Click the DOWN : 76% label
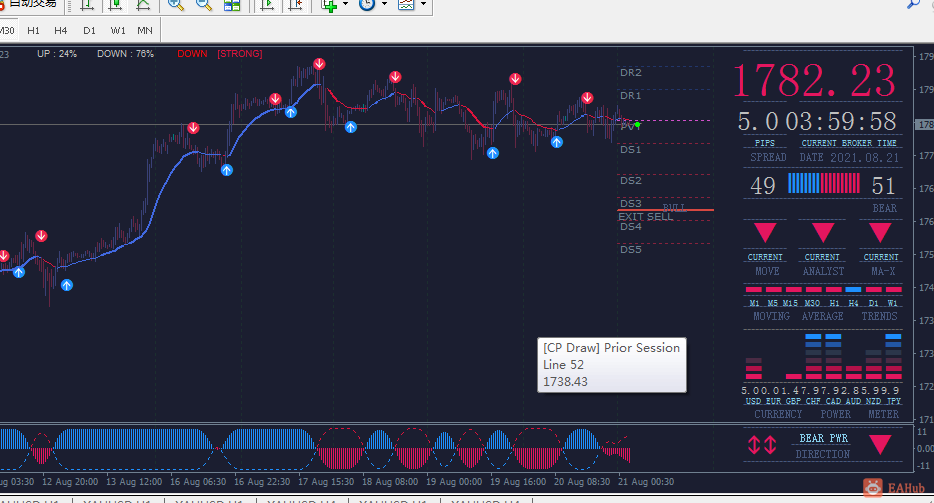This screenshot has width=934, height=503. (x=125, y=54)
